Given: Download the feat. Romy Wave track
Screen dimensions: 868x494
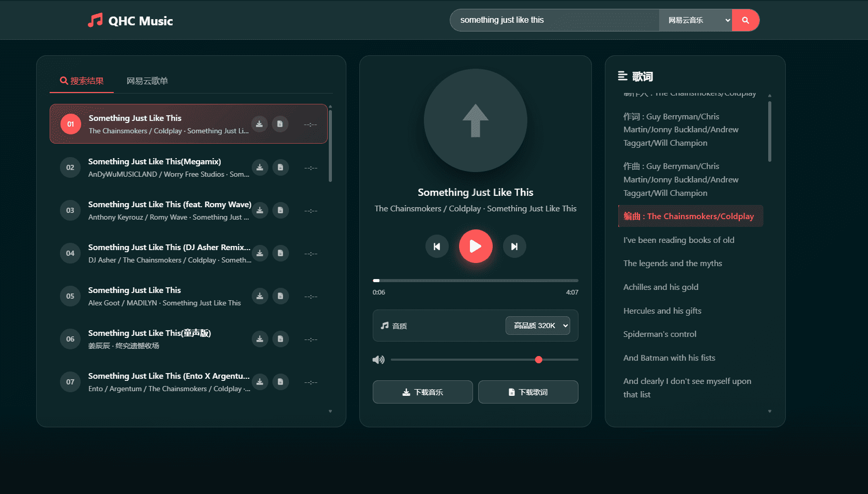Looking at the screenshot, I should point(260,210).
